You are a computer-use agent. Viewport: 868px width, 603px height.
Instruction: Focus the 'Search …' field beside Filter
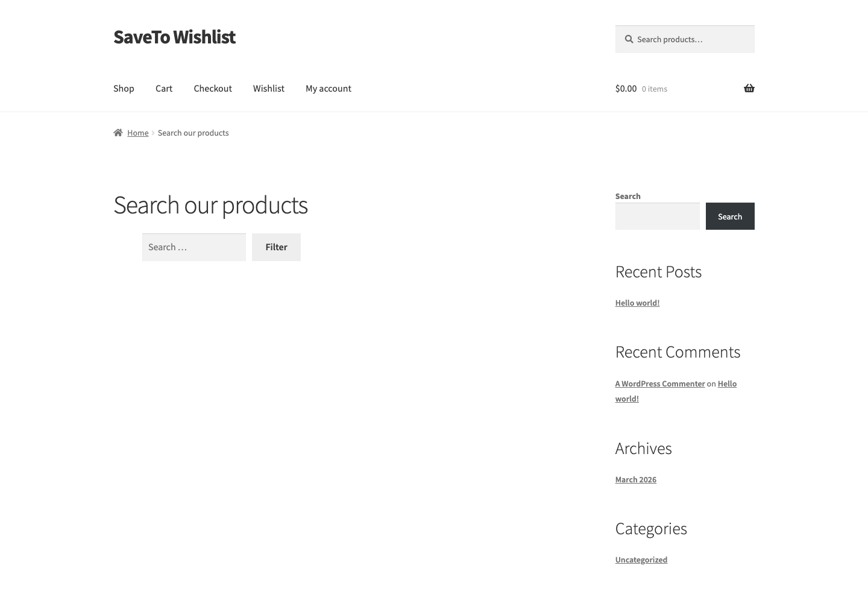(194, 247)
